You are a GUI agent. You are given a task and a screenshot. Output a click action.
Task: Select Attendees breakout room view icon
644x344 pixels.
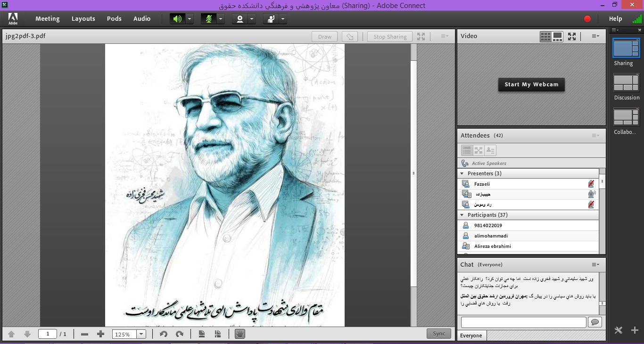tap(479, 150)
